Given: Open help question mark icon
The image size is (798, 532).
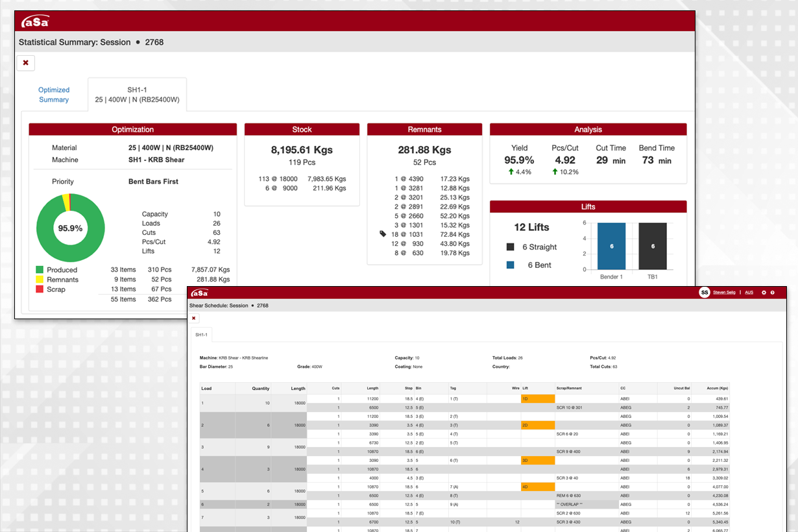Looking at the screenshot, I should [773, 293].
